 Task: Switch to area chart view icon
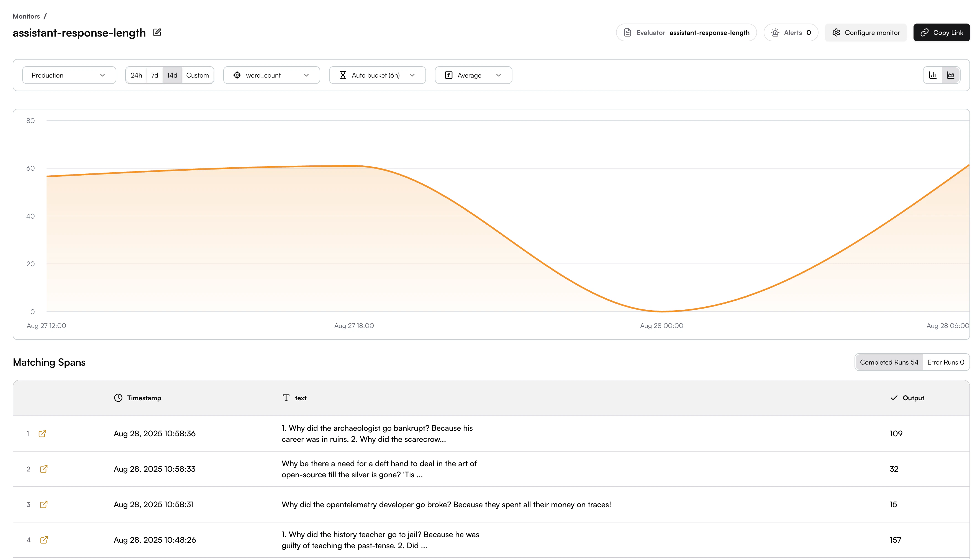[950, 75]
